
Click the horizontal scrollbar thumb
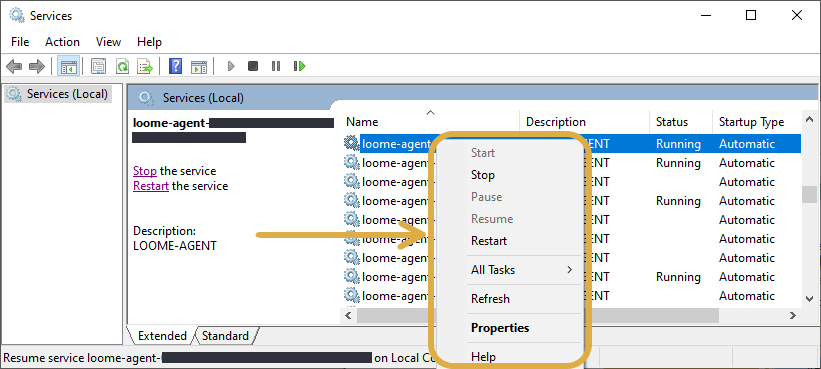(538, 315)
